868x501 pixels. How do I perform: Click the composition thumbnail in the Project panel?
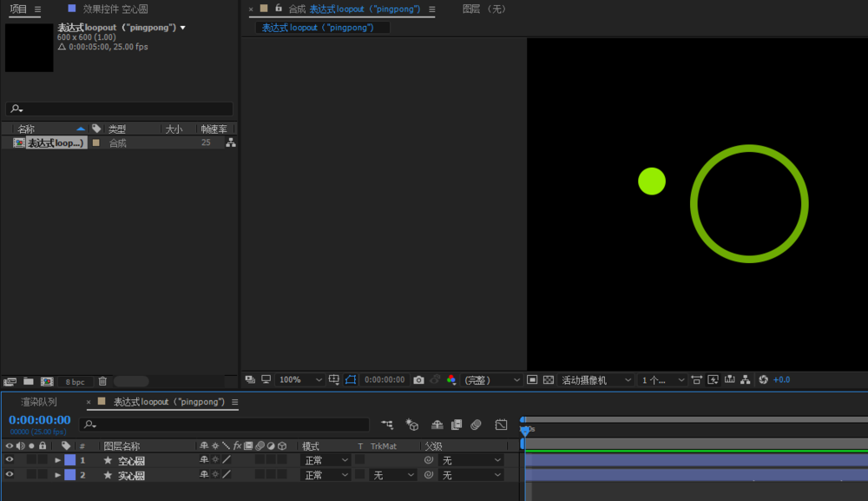[30, 48]
